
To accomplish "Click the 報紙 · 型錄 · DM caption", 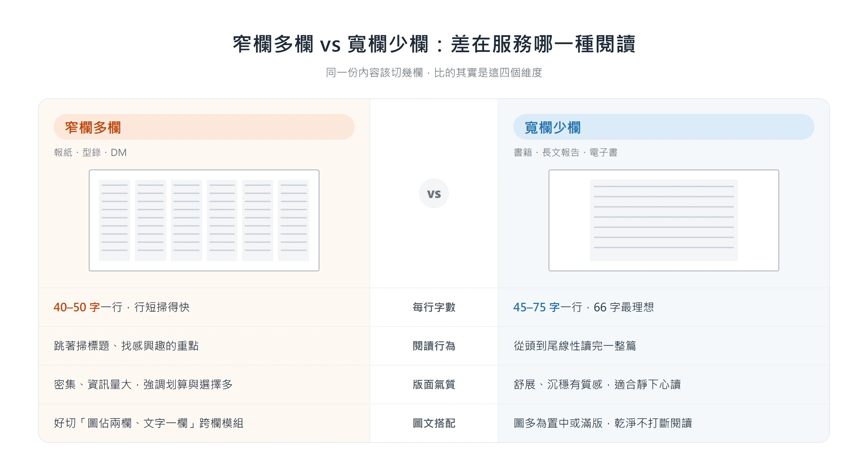I will [x=90, y=153].
